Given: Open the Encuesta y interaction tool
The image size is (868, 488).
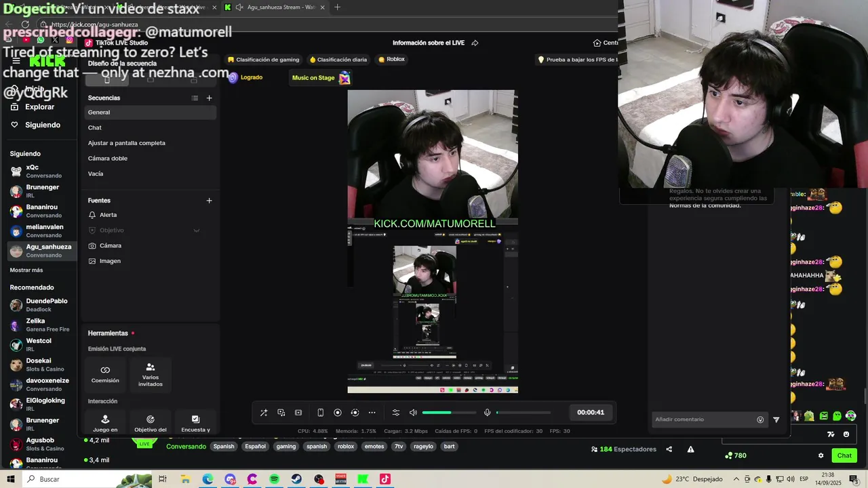Looking at the screenshot, I should (x=195, y=423).
